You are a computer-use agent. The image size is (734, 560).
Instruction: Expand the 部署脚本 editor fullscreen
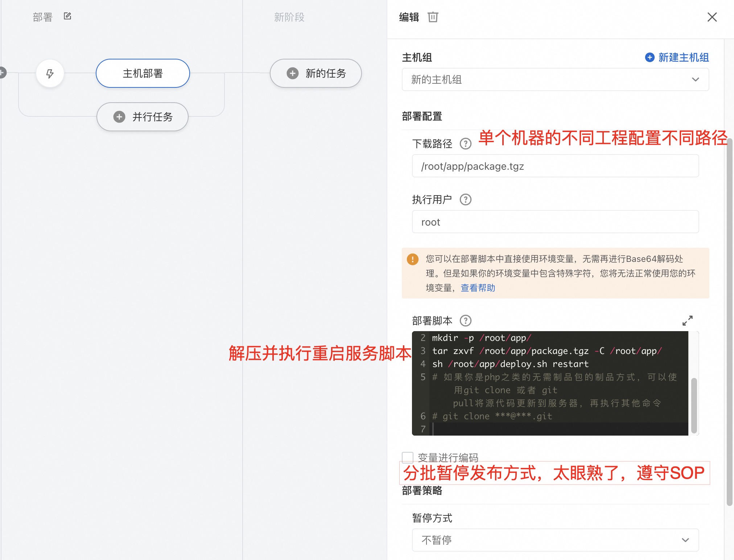688,321
